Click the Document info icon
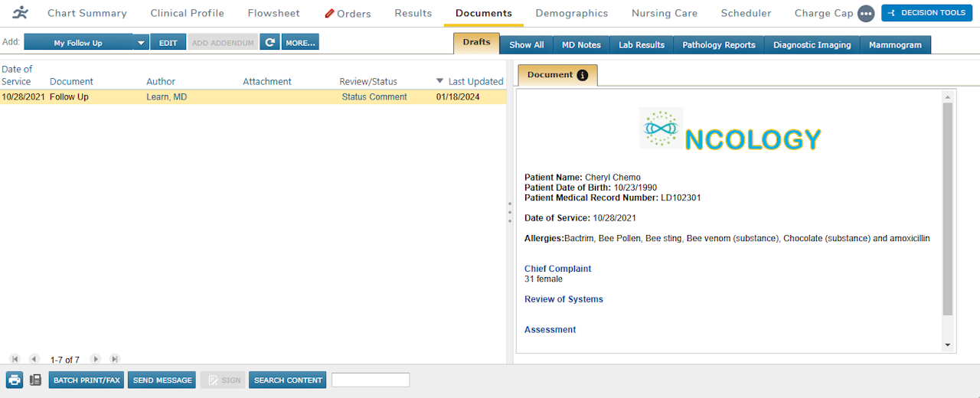The width and height of the screenshot is (980, 398). (x=583, y=75)
